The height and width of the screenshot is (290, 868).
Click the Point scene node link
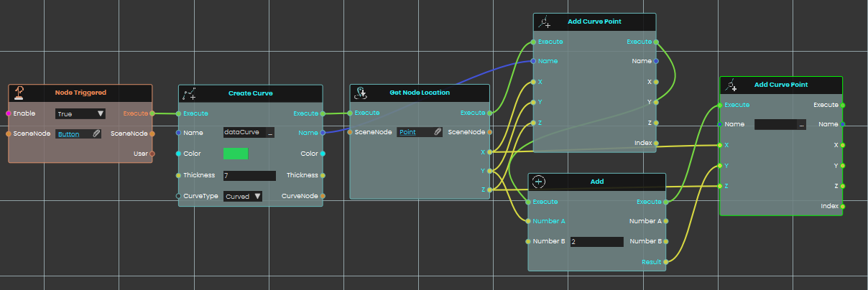[407, 132]
